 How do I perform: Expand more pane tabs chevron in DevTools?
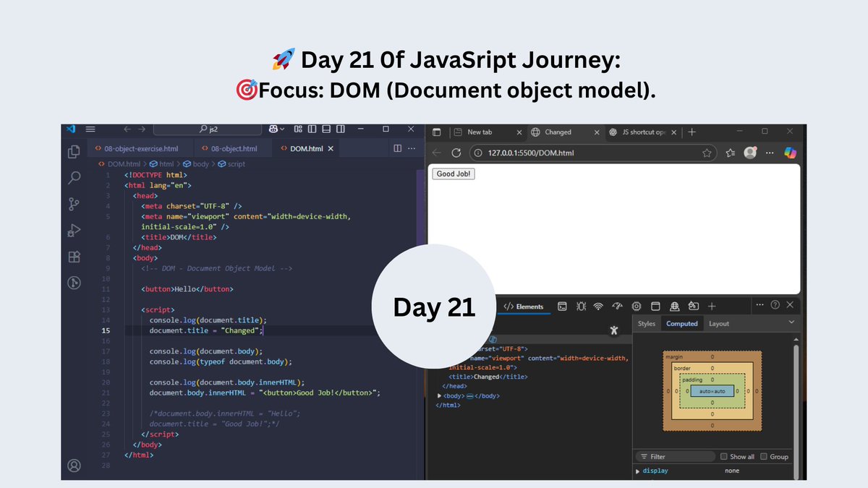coord(791,322)
